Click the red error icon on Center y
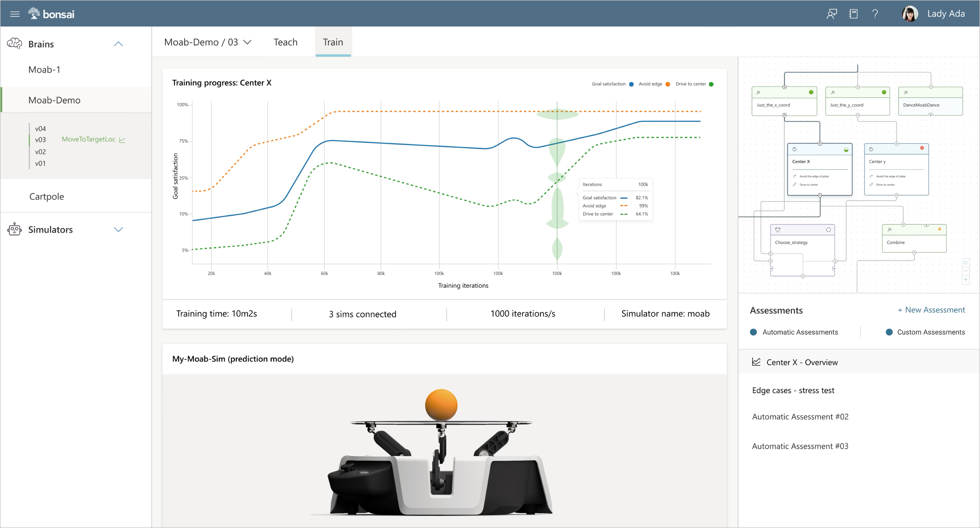980x528 pixels. 922,148
